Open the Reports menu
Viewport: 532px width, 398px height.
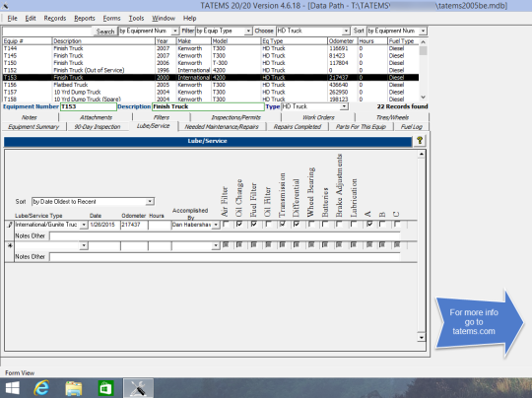85,19
